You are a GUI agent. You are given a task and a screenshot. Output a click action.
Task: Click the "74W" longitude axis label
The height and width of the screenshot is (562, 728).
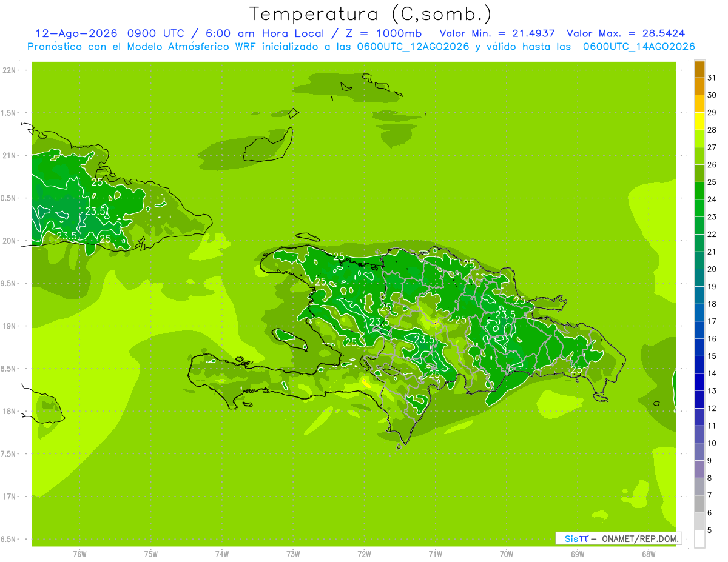click(x=221, y=554)
